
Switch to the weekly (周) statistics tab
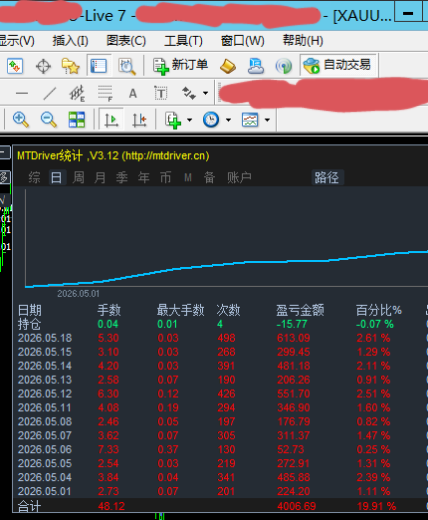[x=78, y=177]
